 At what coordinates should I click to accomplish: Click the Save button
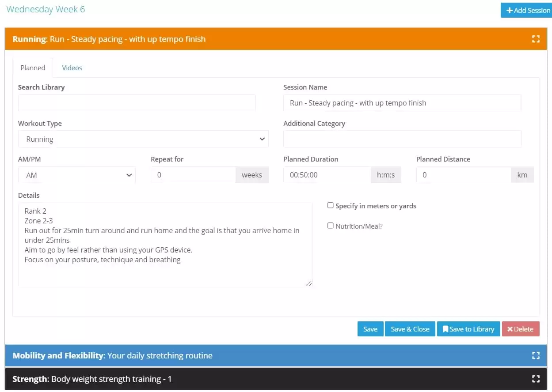tap(370, 329)
